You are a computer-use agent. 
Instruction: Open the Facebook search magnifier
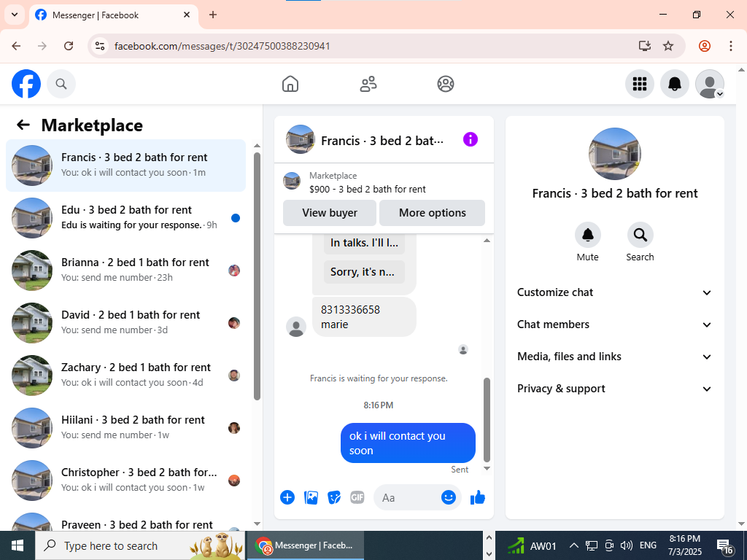(61, 84)
